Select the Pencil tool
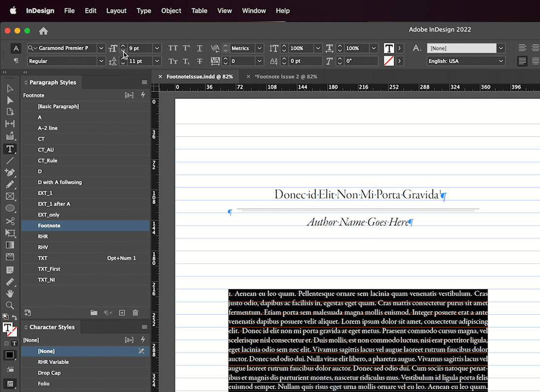The width and height of the screenshot is (540, 392). coord(10,184)
